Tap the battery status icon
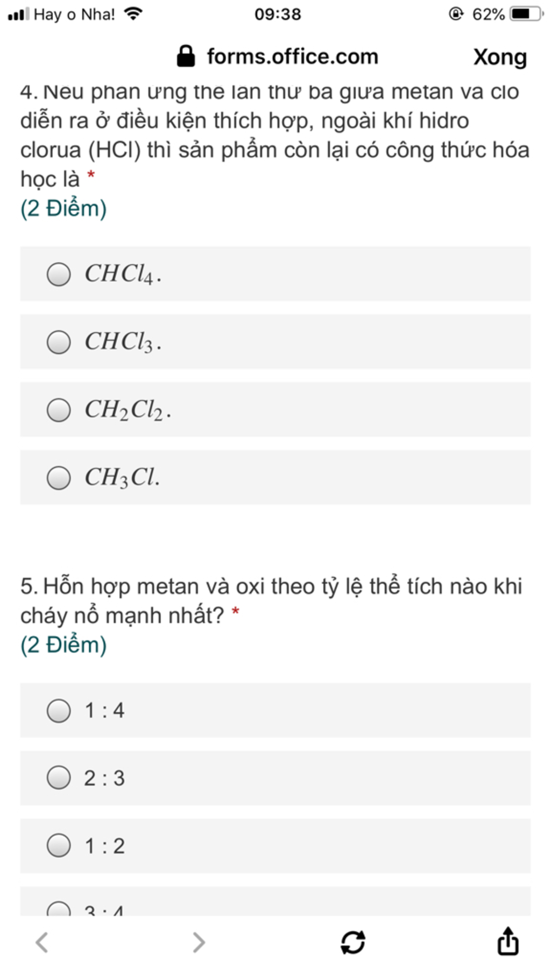 pyautogui.click(x=527, y=14)
